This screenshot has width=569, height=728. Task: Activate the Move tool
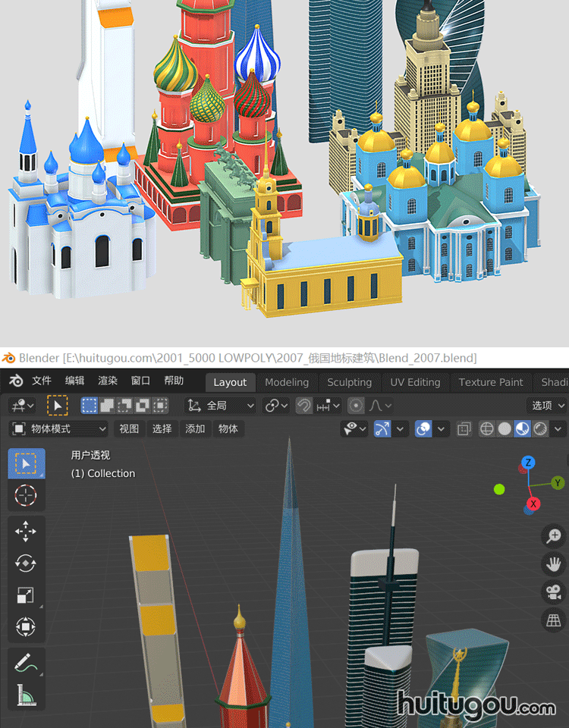26,531
